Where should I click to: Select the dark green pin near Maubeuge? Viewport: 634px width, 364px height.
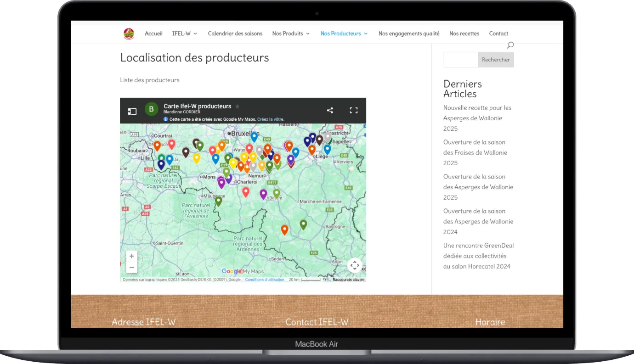point(218,201)
